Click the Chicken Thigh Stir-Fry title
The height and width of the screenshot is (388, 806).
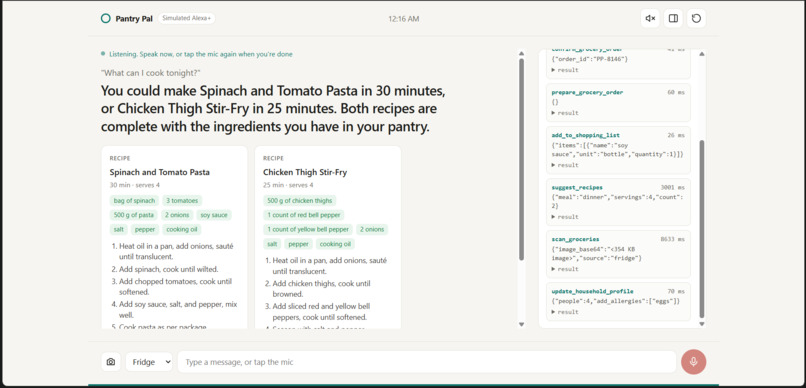tap(305, 172)
